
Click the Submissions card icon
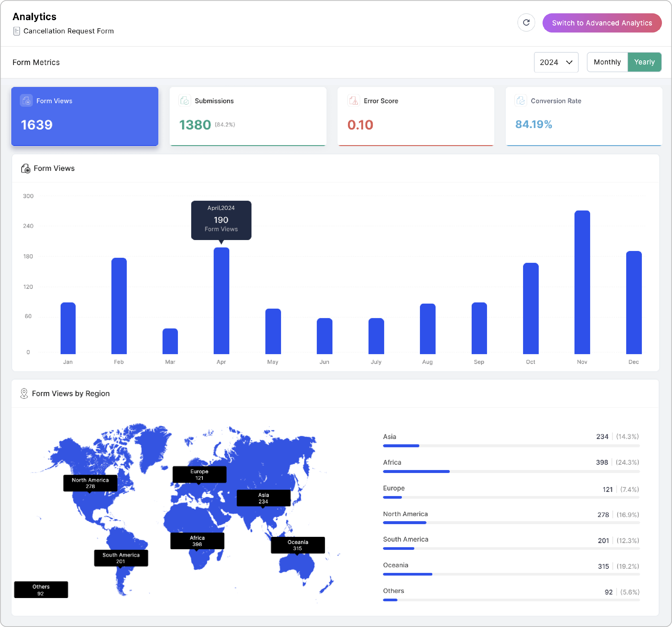[x=185, y=101]
